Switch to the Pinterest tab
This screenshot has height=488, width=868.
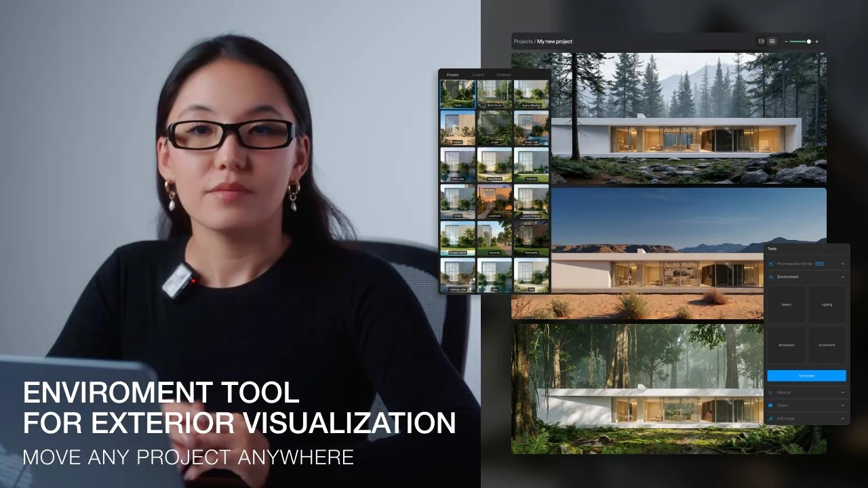pyautogui.click(x=504, y=75)
